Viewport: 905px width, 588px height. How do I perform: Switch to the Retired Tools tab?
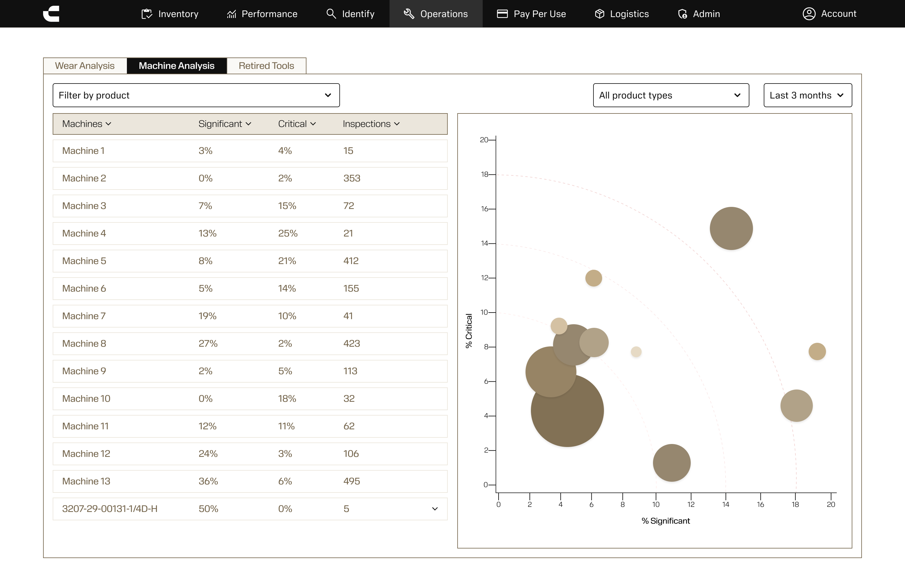(266, 66)
